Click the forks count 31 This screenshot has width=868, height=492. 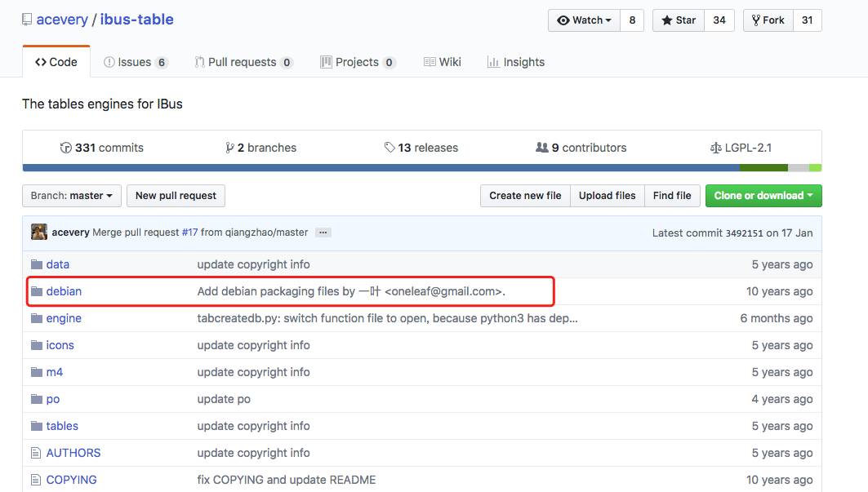[x=808, y=20]
